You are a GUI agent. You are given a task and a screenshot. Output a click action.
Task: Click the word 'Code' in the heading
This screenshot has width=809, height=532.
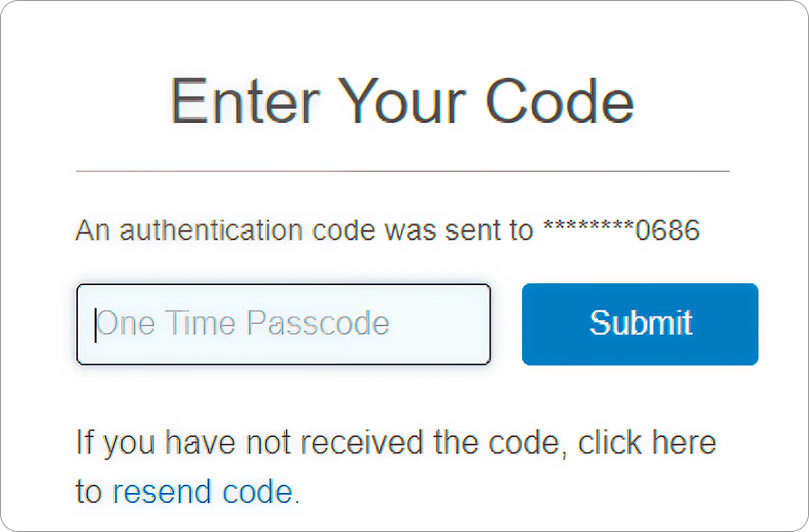(559, 100)
